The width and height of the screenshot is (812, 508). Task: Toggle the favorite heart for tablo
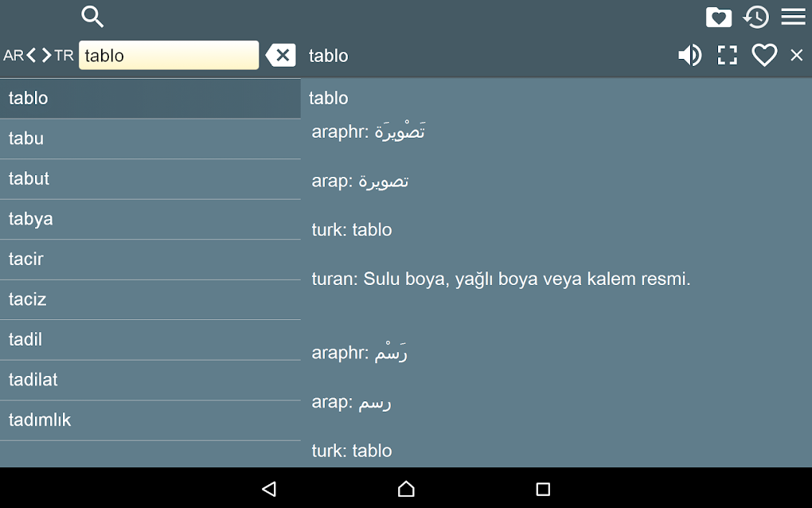click(764, 55)
